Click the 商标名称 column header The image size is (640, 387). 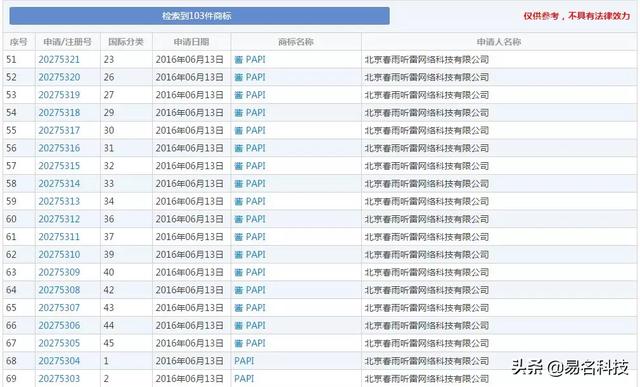click(296, 42)
